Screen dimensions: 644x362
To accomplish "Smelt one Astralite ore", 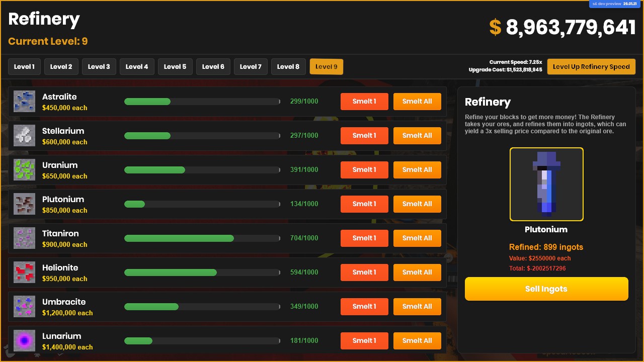I will (364, 102).
